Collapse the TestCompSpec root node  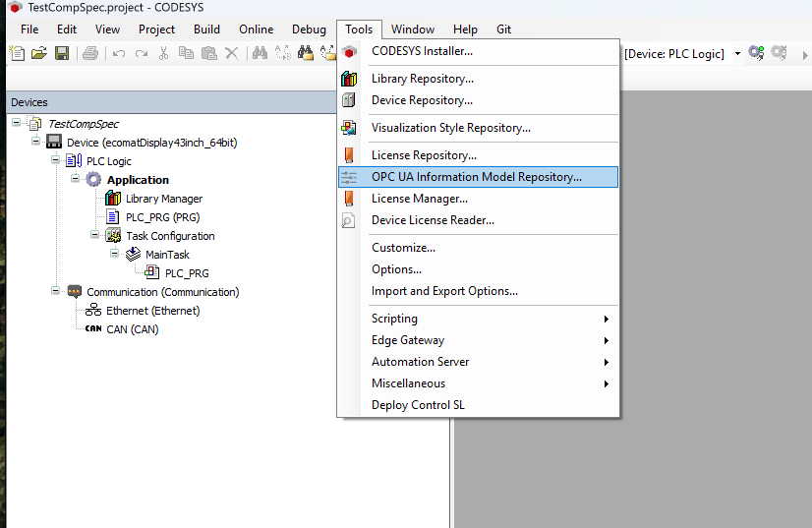point(17,123)
